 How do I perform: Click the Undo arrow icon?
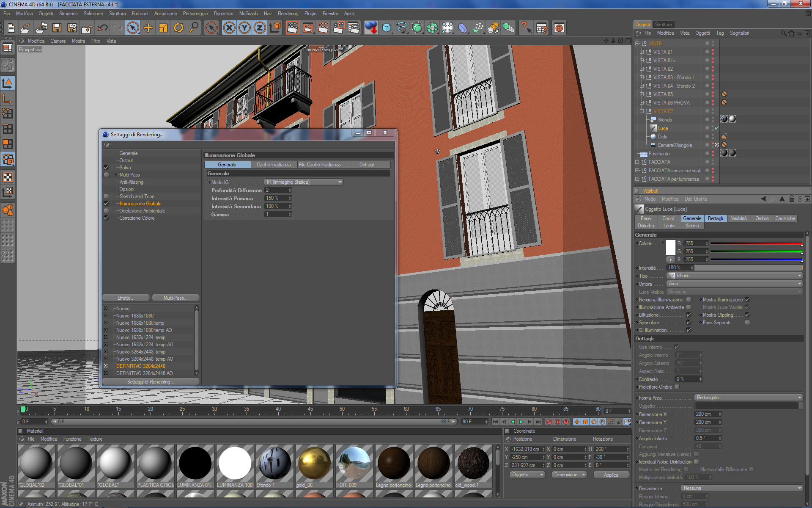tap(102, 28)
